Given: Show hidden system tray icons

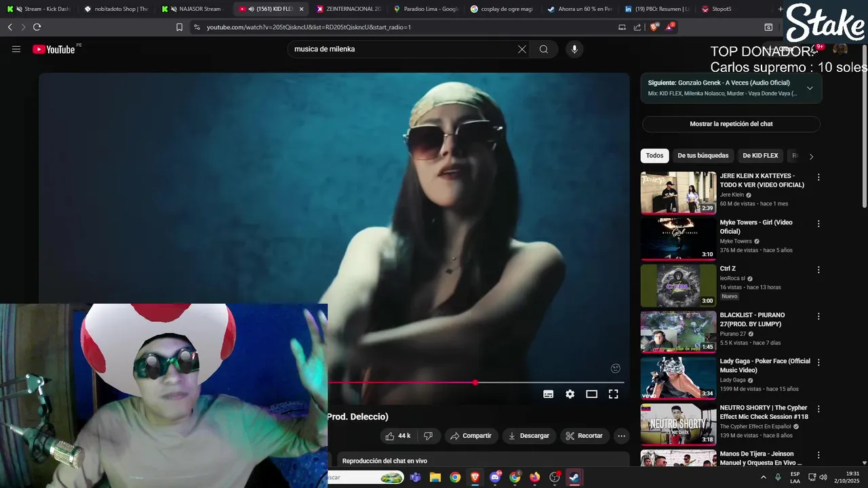Looking at the screenshot, I should click(x=764, y=477).
